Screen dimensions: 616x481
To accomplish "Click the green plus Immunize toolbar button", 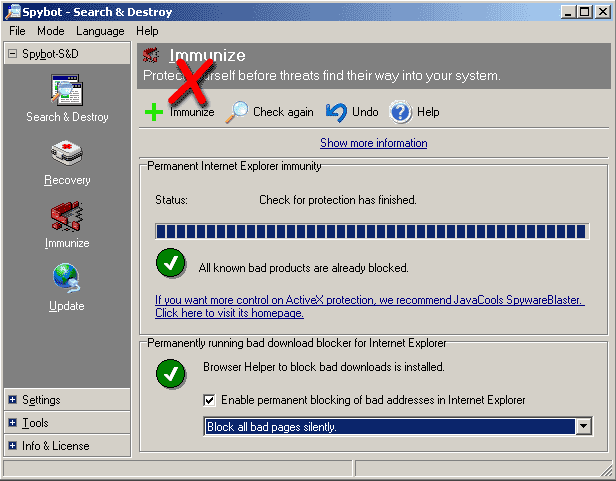I will [x=155, y=112].
